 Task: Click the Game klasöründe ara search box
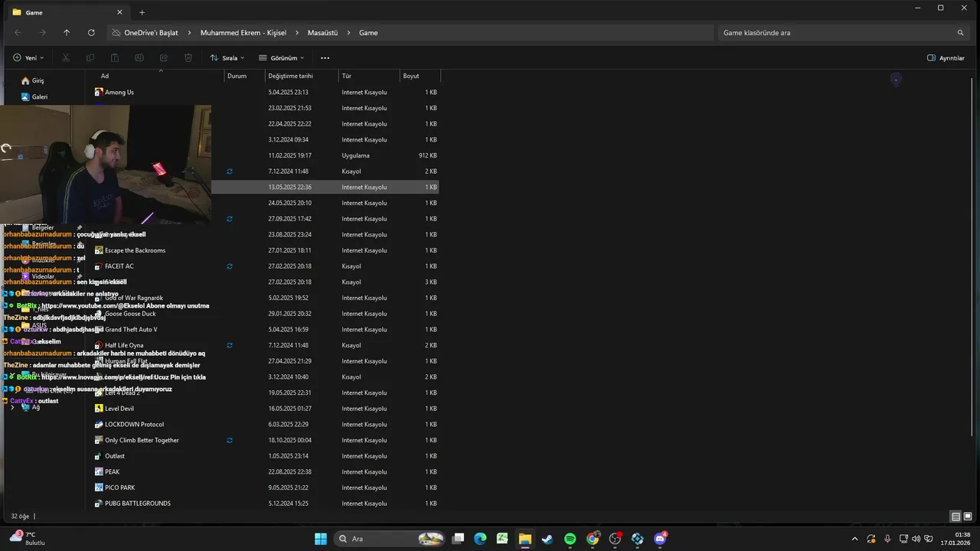tap(844, 33)
